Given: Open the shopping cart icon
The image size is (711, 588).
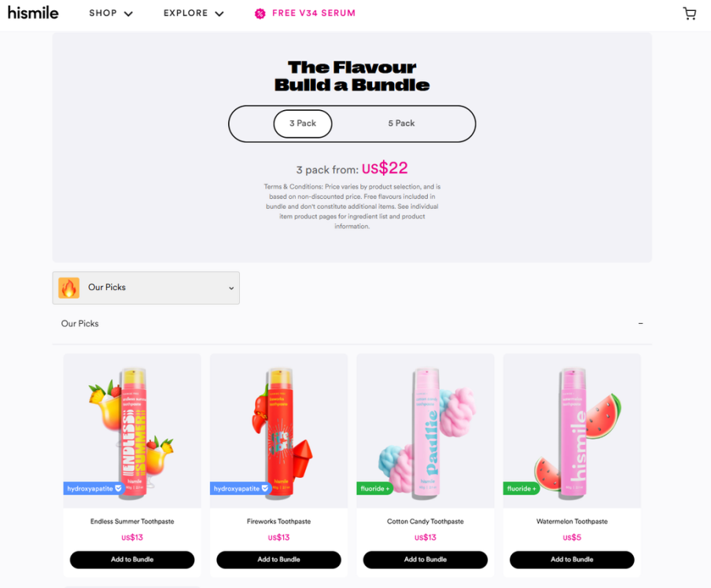Looking at the screenshot, I should click(x=690, y=13).
